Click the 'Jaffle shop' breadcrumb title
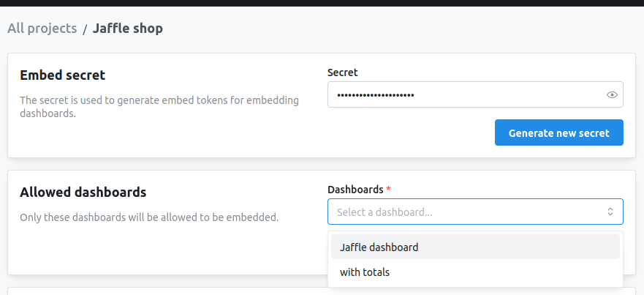Viewport: 644px width, 295px height. pos(128,29)
